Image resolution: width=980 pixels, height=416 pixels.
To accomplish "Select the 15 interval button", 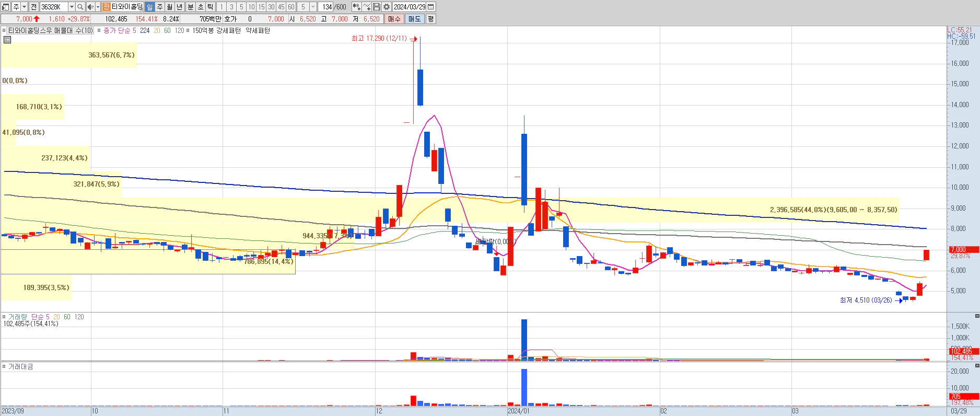I will [261, 7].
